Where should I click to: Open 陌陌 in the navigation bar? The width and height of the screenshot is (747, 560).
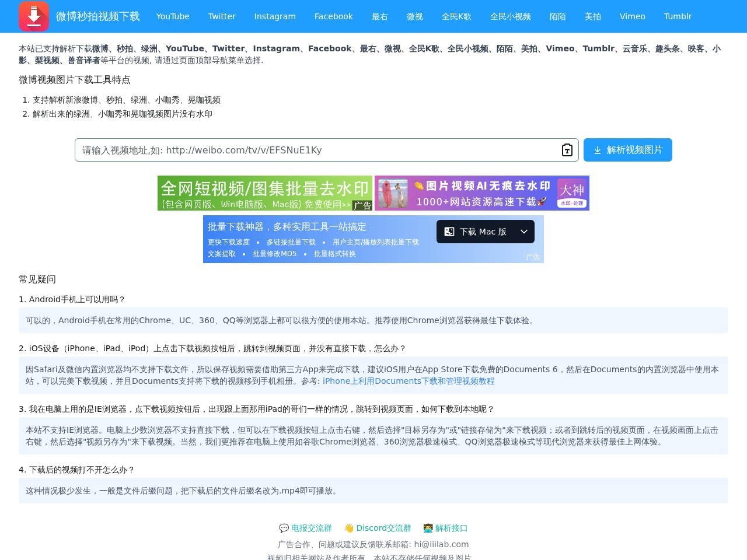click(558, 16)
